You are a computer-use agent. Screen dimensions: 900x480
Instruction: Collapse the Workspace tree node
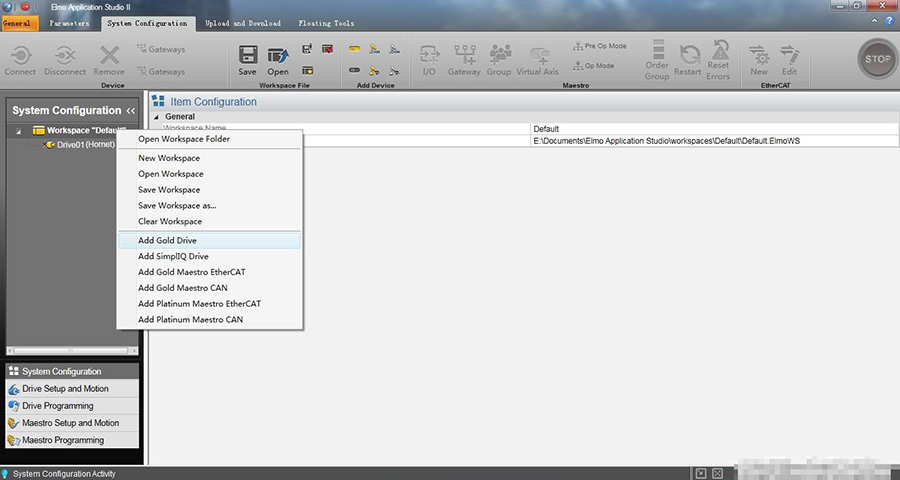click(18, 131)
